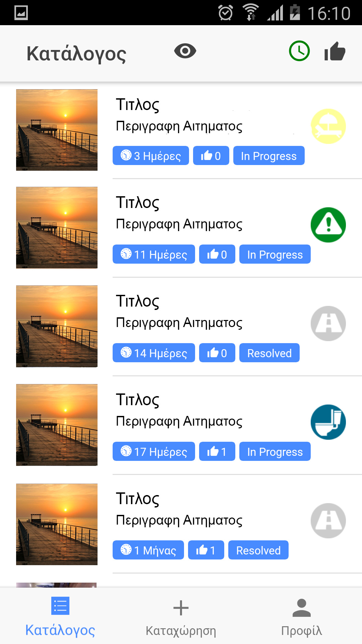Open thumbnail of the 1 Μήνας request

point(57,524)
